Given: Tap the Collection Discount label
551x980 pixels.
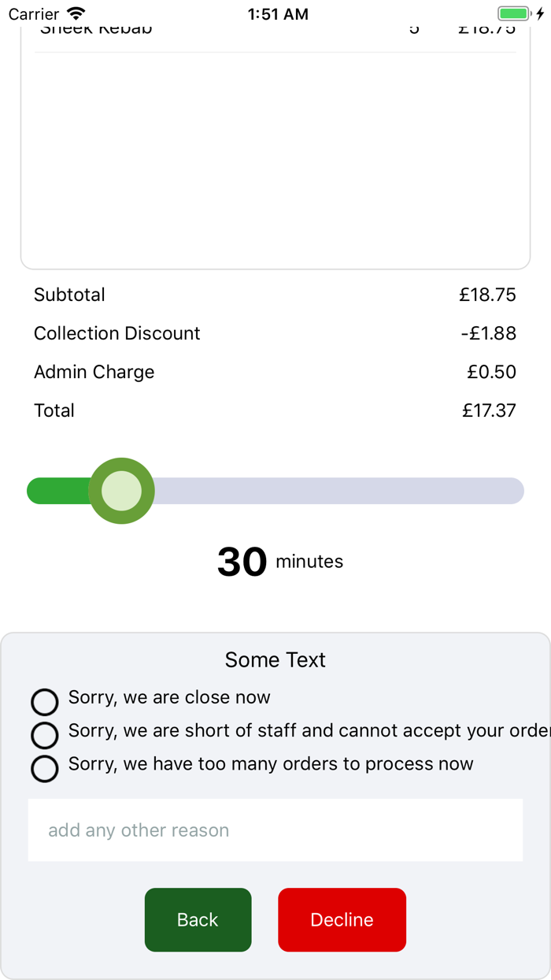Looking at the screenshot, I should pos(117,333).
